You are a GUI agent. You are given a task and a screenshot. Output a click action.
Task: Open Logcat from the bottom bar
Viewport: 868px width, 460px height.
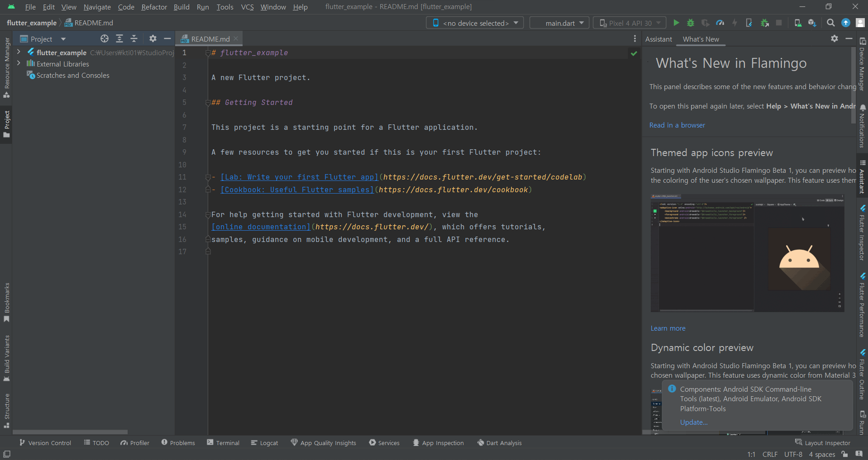tap(264, 442)
